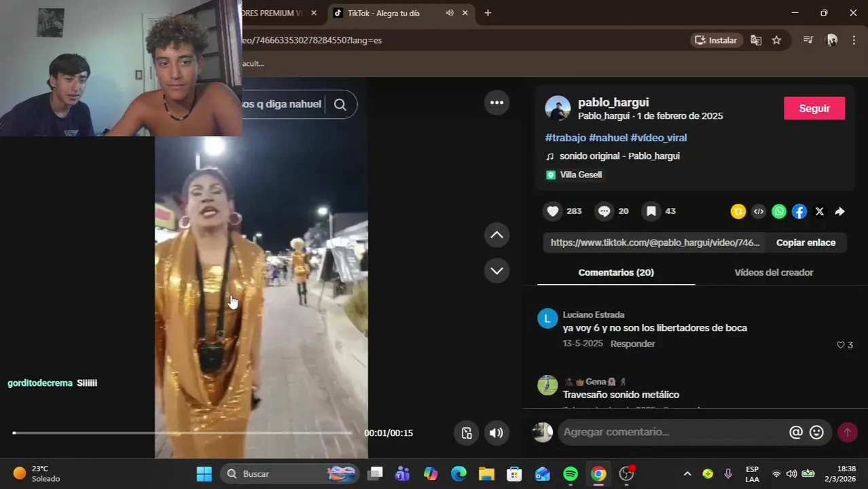The width and height of the screenshot is (868, 489).
Task: Open emoji picker in comment box
Action: click(817, 432)
